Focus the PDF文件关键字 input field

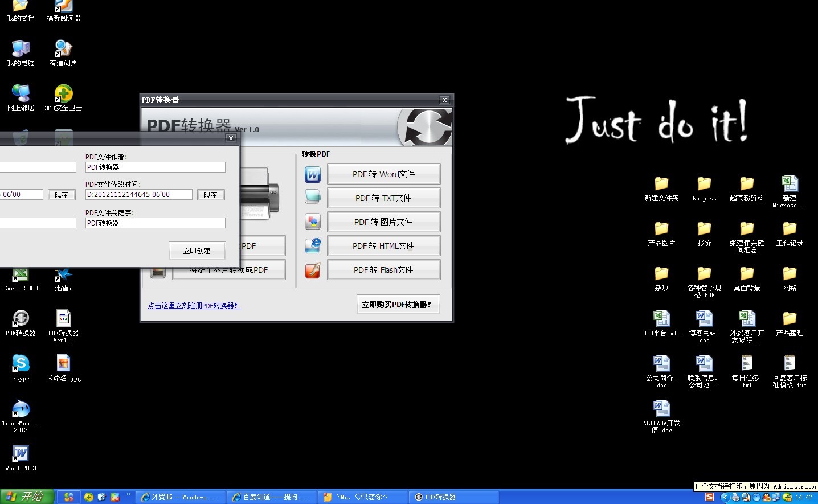tap(156, 223)
